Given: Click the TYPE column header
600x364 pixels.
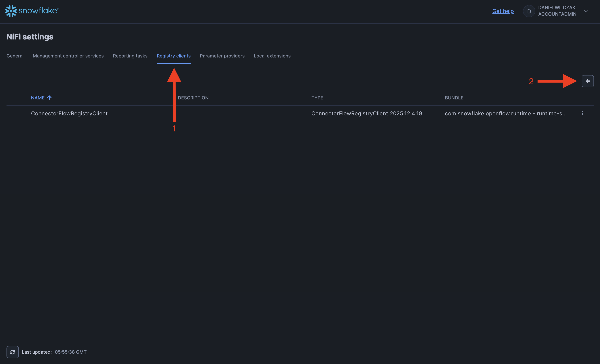Looking at the screenshot, I should pos(317,98).
